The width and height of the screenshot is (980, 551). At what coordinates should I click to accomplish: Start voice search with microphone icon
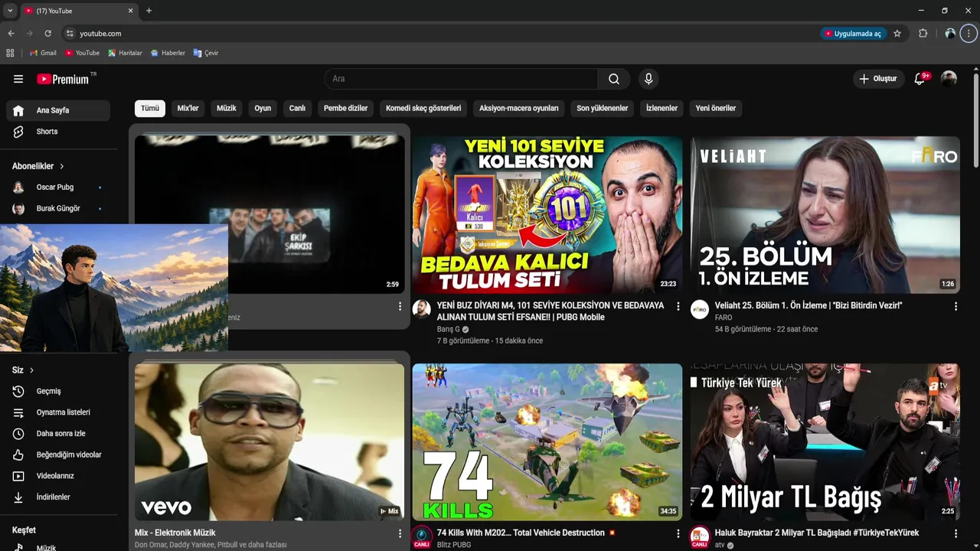(648, 79)
